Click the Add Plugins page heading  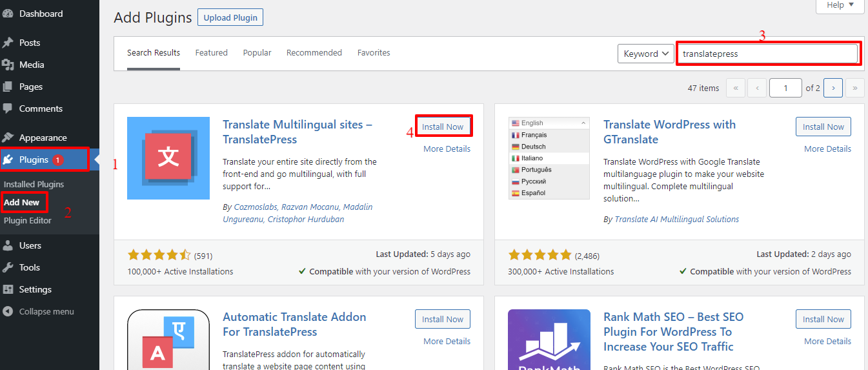(x=153, y=17)
